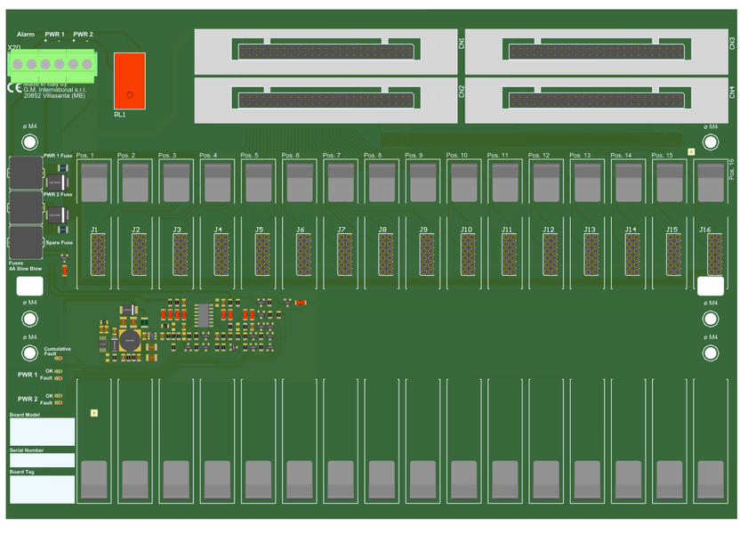Click the J8 pin header
The image size is (756, 534).
tap(385, 255)
